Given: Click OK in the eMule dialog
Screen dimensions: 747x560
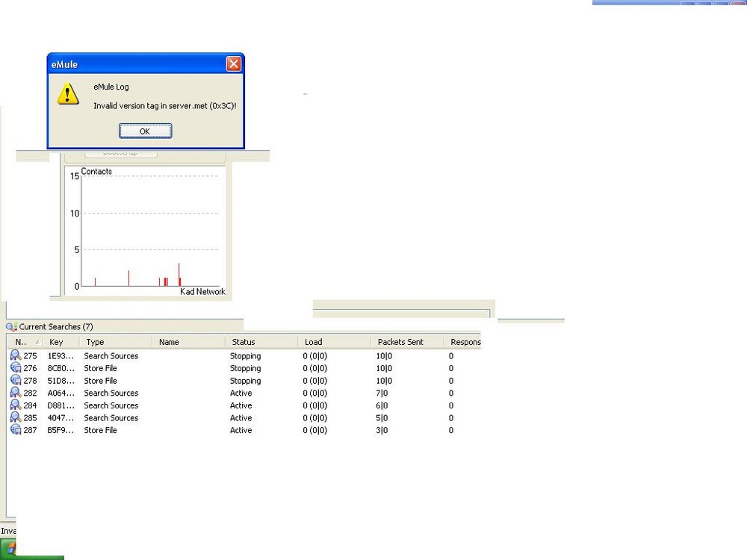Looking at the screenshot, I should coord(146,131).
